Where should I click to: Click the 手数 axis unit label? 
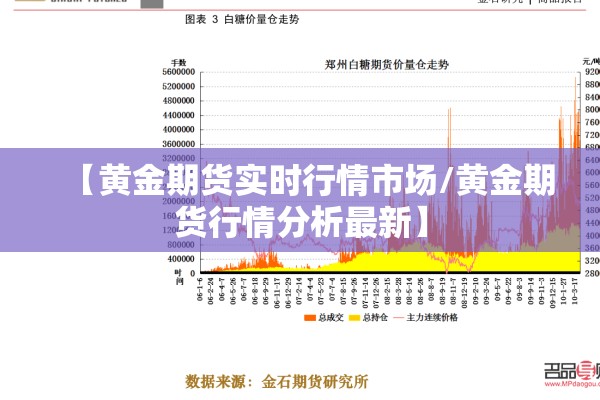(x=178, y=62)
